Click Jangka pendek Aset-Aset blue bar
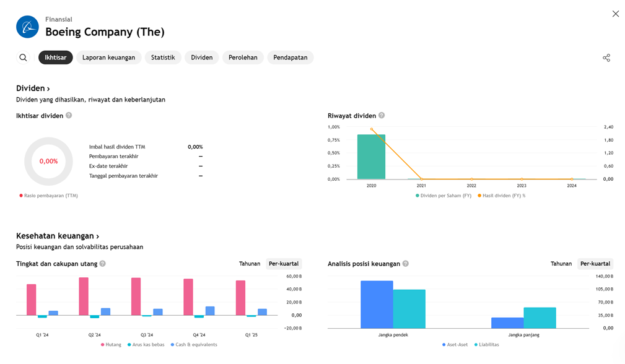This screenshot has height=364, width=625. coord(377,305)
